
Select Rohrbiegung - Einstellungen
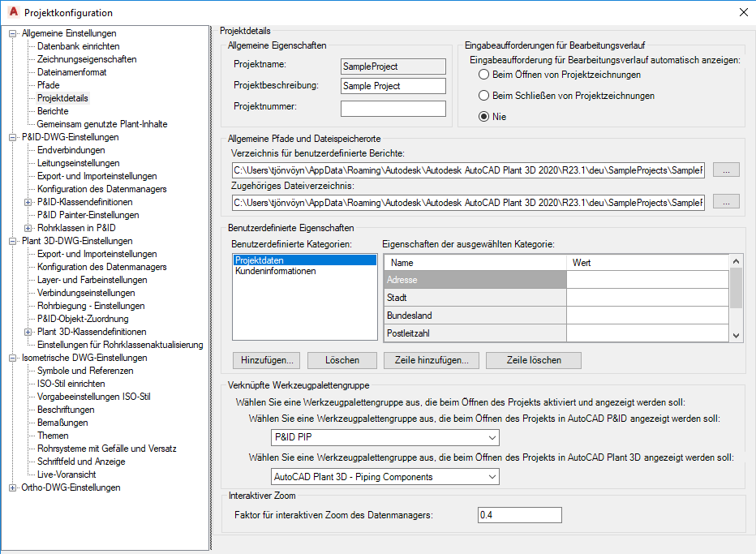click(x=91, y=306)
